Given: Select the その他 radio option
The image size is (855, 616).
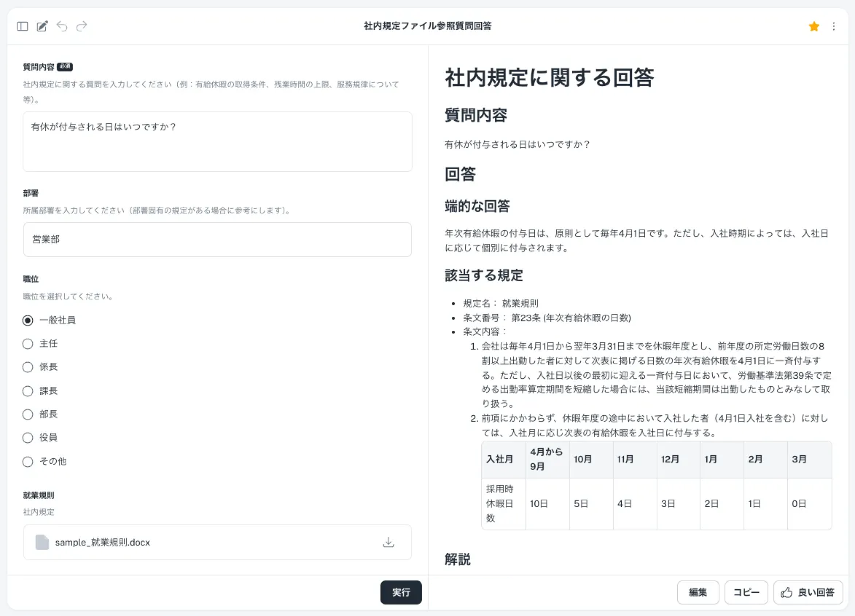Looking at the screenshot, I should (28, 462).
